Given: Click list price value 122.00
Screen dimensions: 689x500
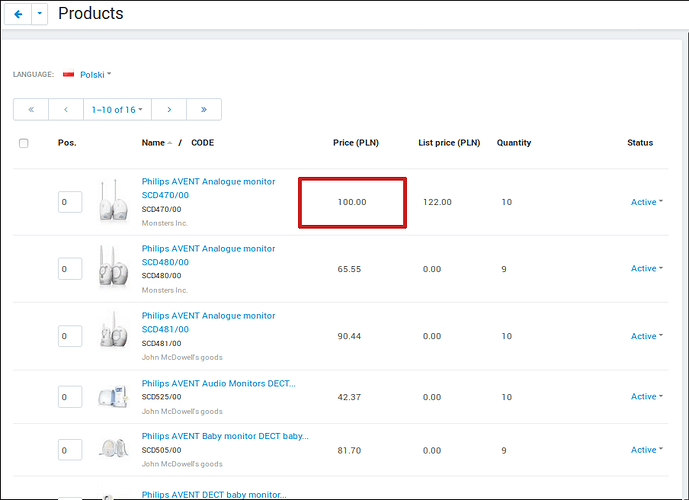Looking at the screenshot, I should tap(437, 202).
